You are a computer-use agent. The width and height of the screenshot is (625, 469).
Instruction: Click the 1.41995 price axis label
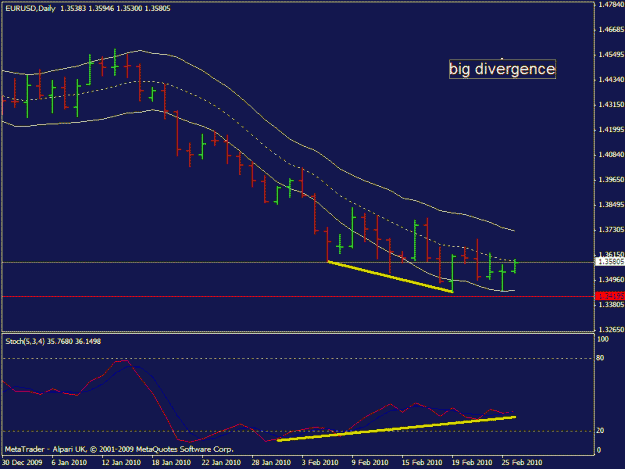click(x=611, y=130)
